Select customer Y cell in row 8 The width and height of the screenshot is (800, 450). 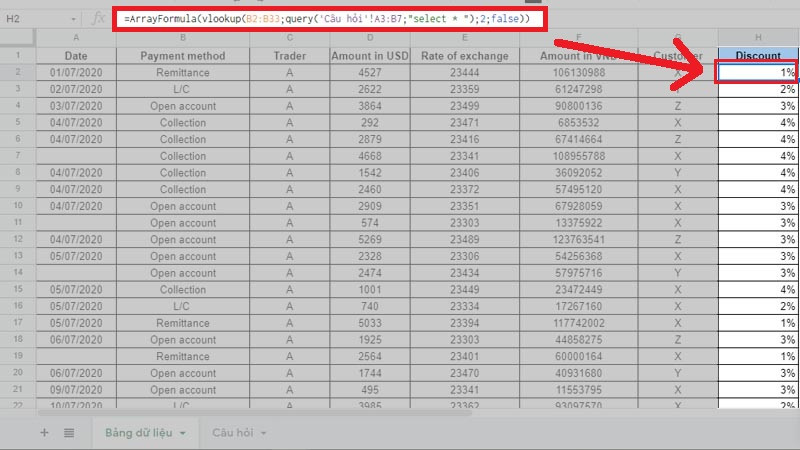[x=678, y=172]
